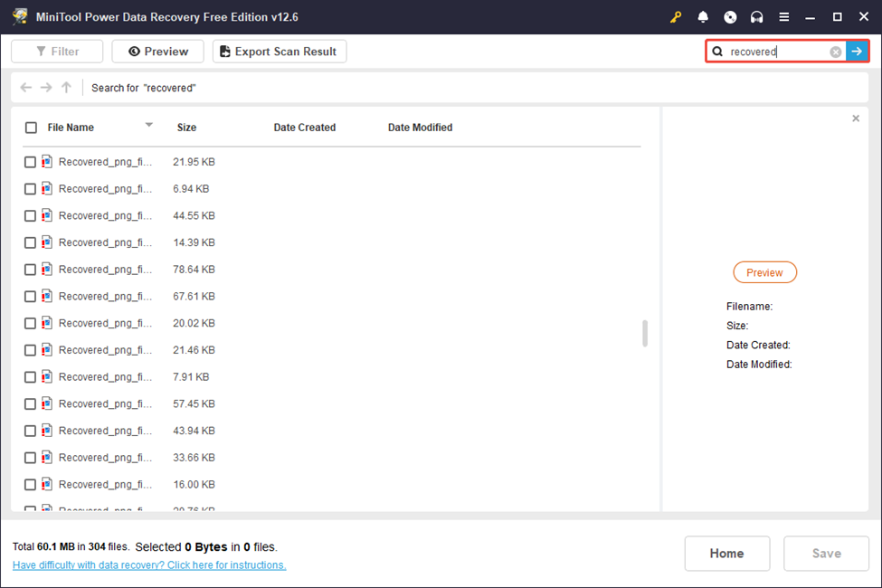Select the Recovered_png file sized 16.00 KB
Screen dimensions: 882x588
pos(105,485)
